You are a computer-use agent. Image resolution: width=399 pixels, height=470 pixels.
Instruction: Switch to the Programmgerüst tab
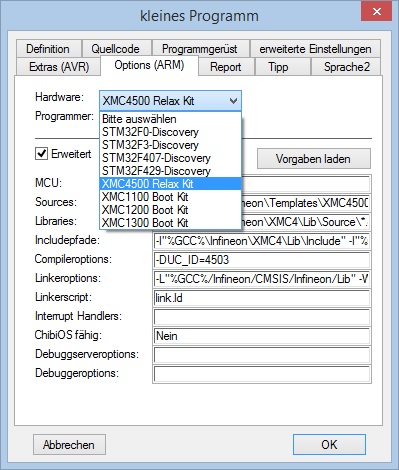[x=200, y=49]
